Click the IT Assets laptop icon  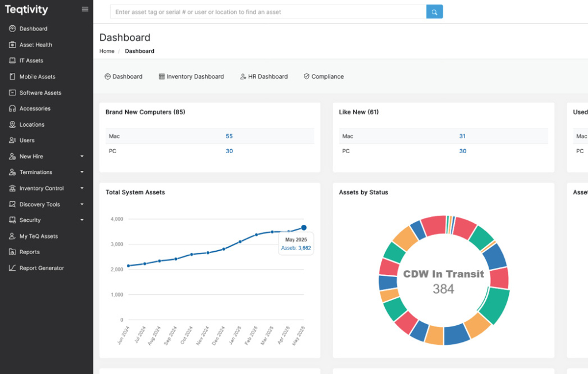[13, 61]
